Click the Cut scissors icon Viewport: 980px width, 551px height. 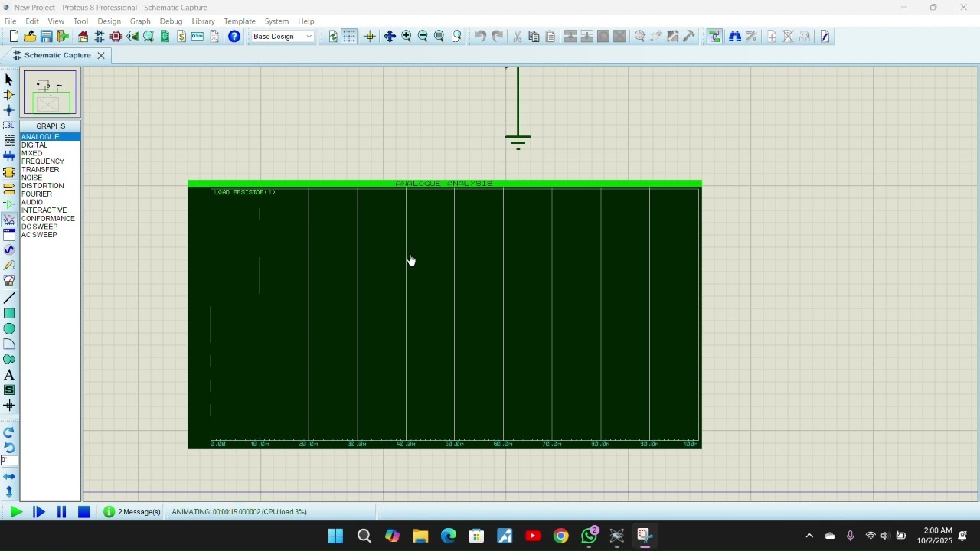518,37
